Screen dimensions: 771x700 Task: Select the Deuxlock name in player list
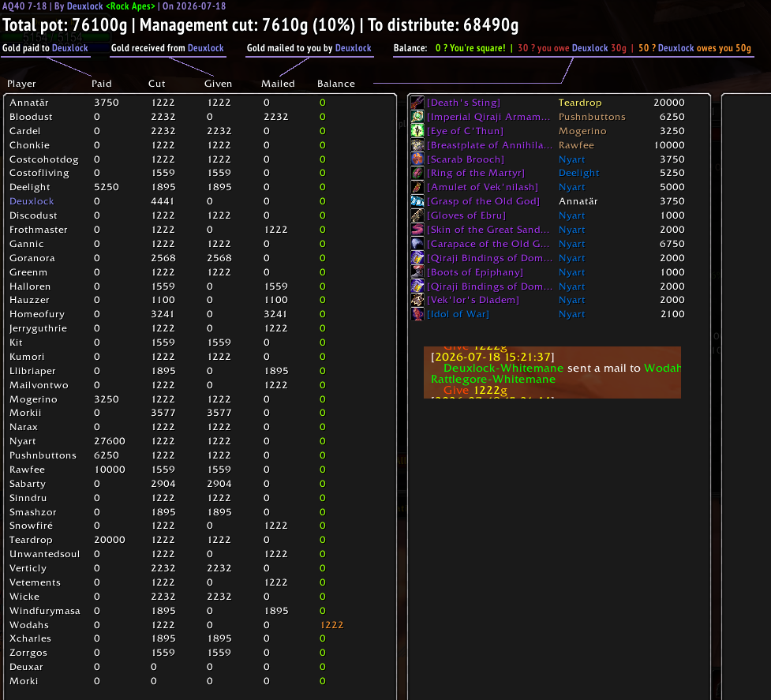click(32, 201)
